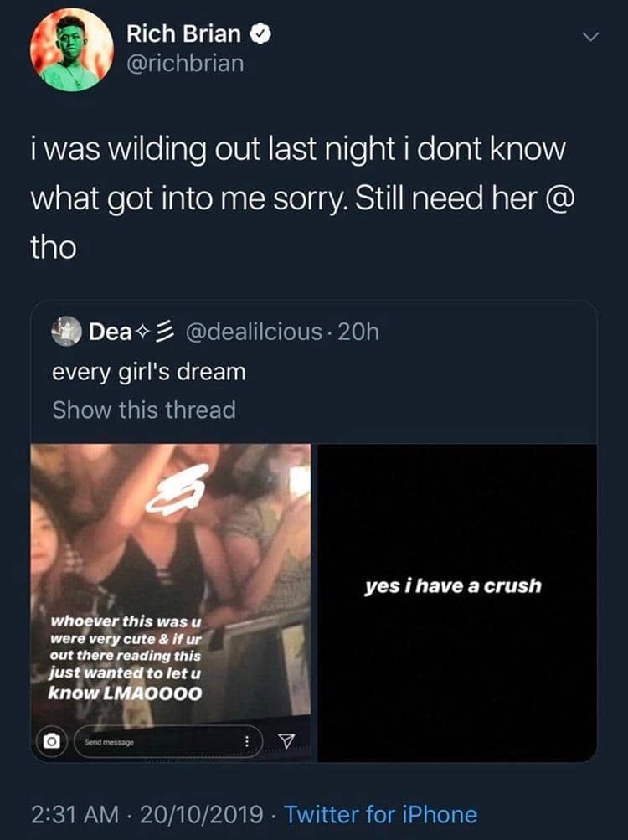Click the verified badge next to Rich Brian
Viewport: 628px width, 840px height.
[x=260, y=35]
